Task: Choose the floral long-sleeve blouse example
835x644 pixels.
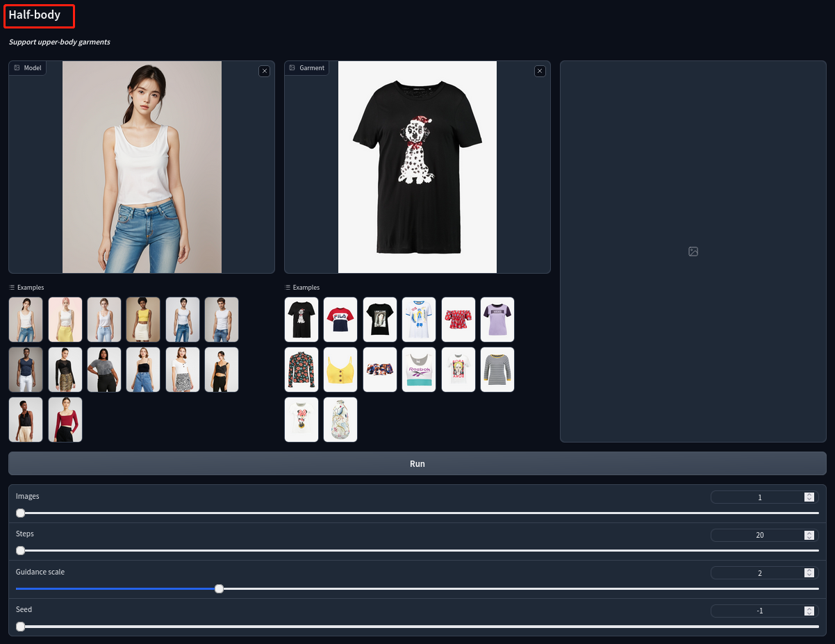Action: pyautogui.click(x=301, y=370)
